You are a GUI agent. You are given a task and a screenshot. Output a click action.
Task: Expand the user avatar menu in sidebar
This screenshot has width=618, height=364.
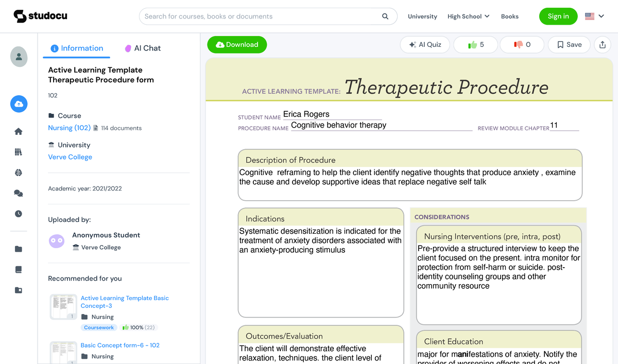coord(19,57)
